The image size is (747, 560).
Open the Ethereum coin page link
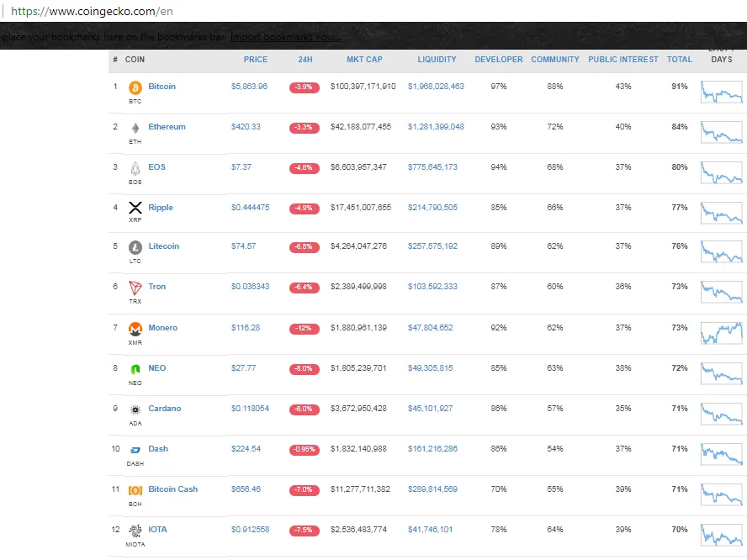[x=167, y=127]
